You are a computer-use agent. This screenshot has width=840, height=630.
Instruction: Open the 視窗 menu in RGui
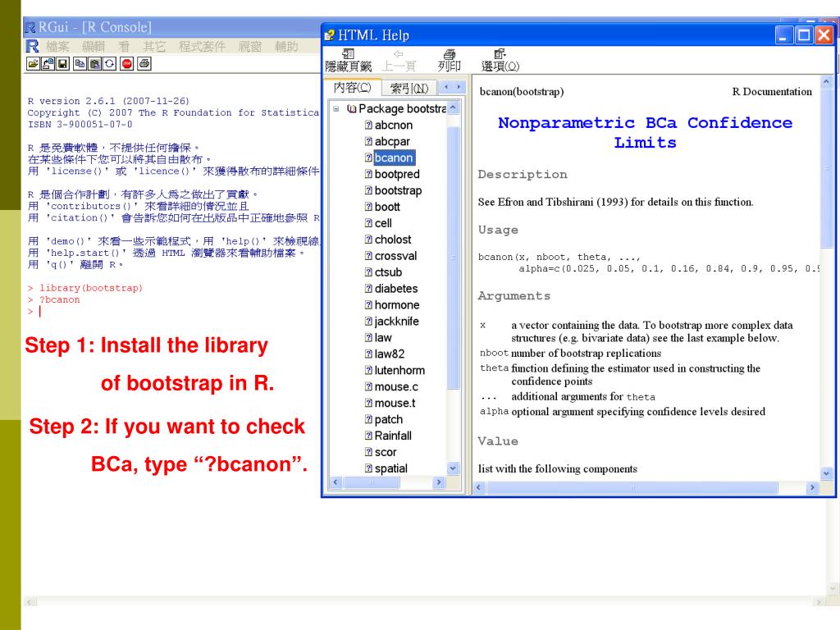(249, 47)
